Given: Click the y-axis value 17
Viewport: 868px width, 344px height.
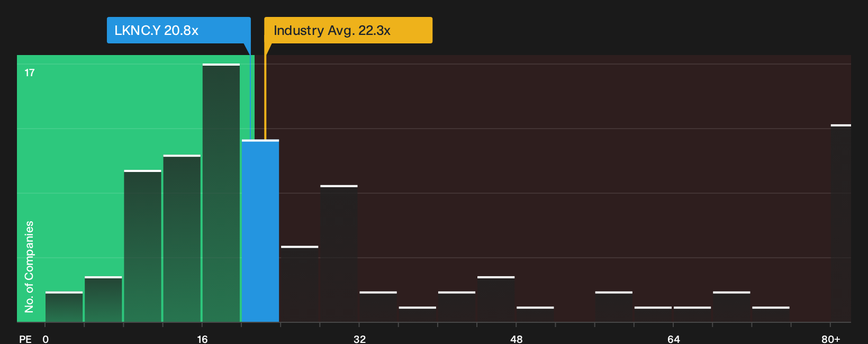Looking at the screenshot, I should pos(30,73).
